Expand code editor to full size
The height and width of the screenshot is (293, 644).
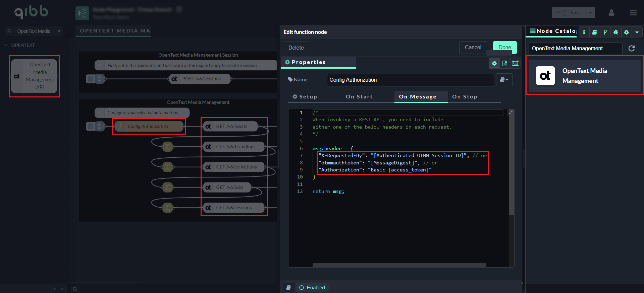pos(511,113)
